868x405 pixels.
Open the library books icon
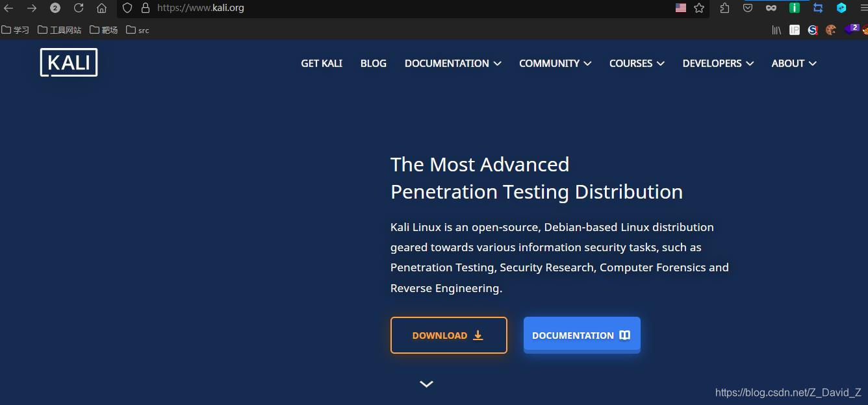(776, 30)
